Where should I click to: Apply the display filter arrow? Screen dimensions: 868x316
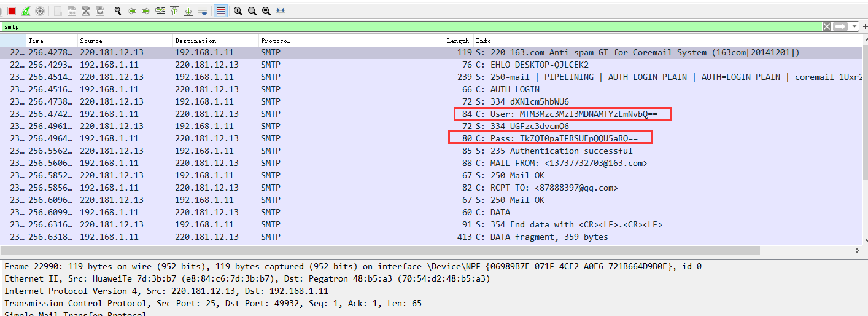tap(840, 26)
